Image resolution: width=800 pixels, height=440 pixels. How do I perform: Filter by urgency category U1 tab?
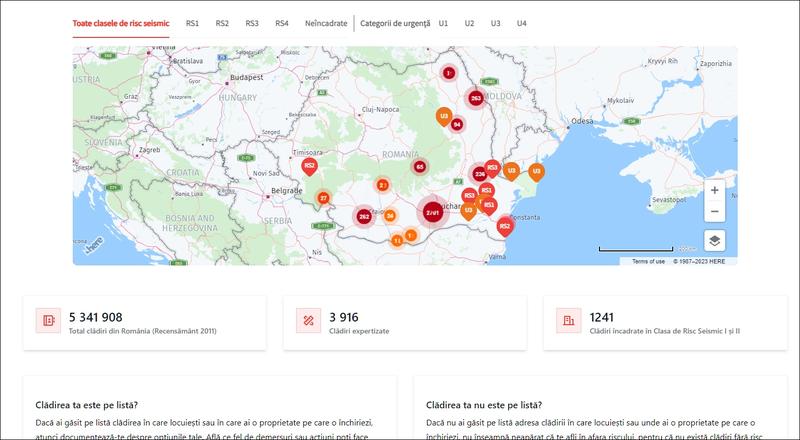(x=443, y=23)
